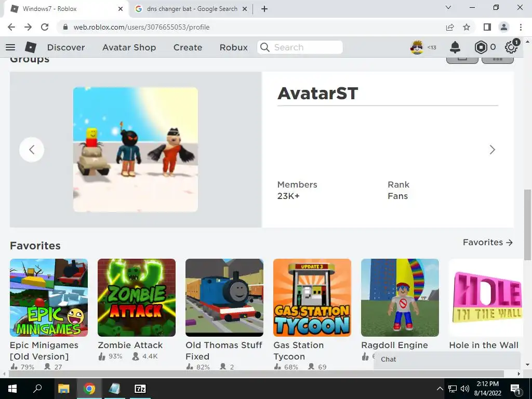This screenshot has height=399, width=532.
Task: Click the vertical page scrollbar thumb
Action: coord(527,224)
